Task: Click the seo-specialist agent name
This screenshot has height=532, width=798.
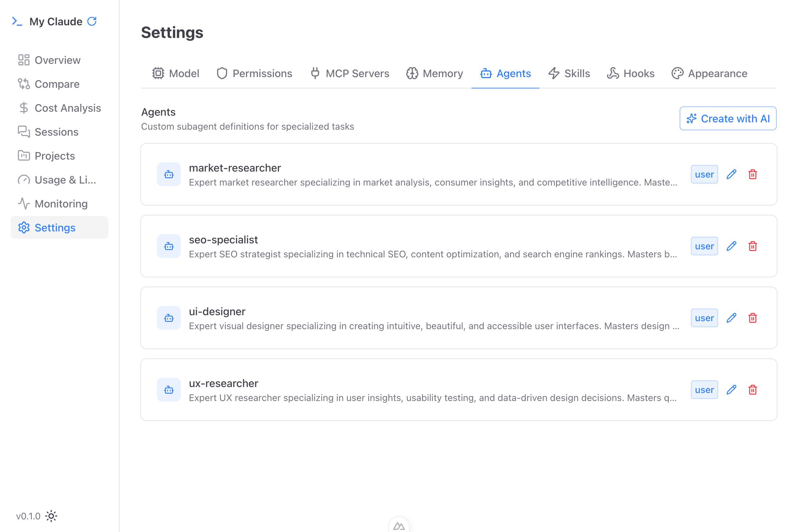Action: point(223,239)
